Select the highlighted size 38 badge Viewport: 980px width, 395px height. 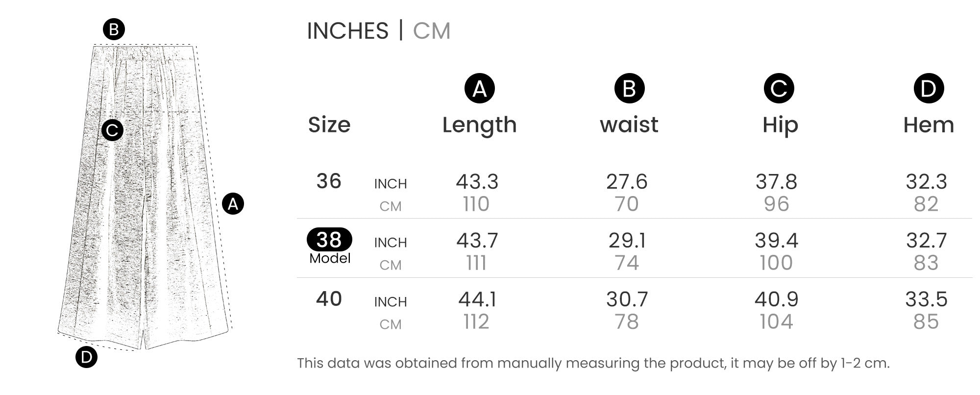[x=329, y=240]
